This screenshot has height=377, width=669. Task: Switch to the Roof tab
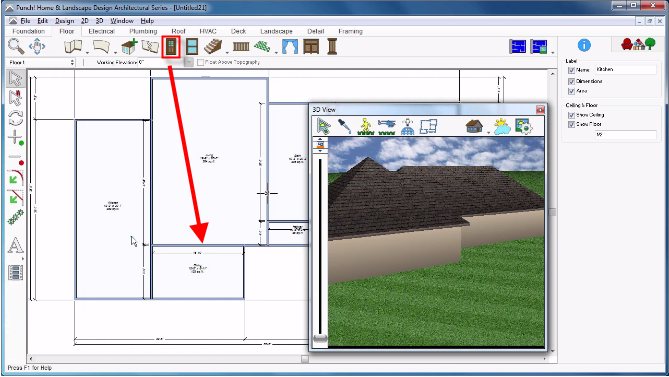(x=178, y=31)
